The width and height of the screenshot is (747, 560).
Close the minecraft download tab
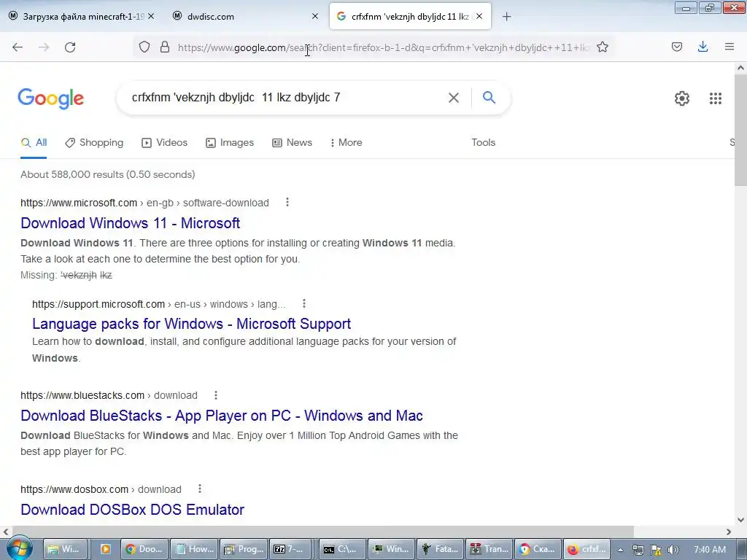tap(151, 16)
